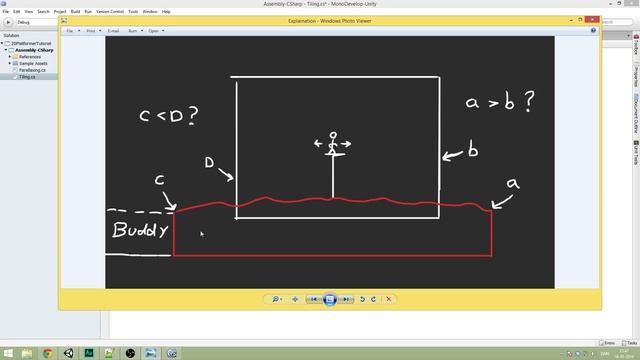Open MonoDevelop Project menu
The width and height of the screenshot is (640, 360).
(x=60, y=11)
